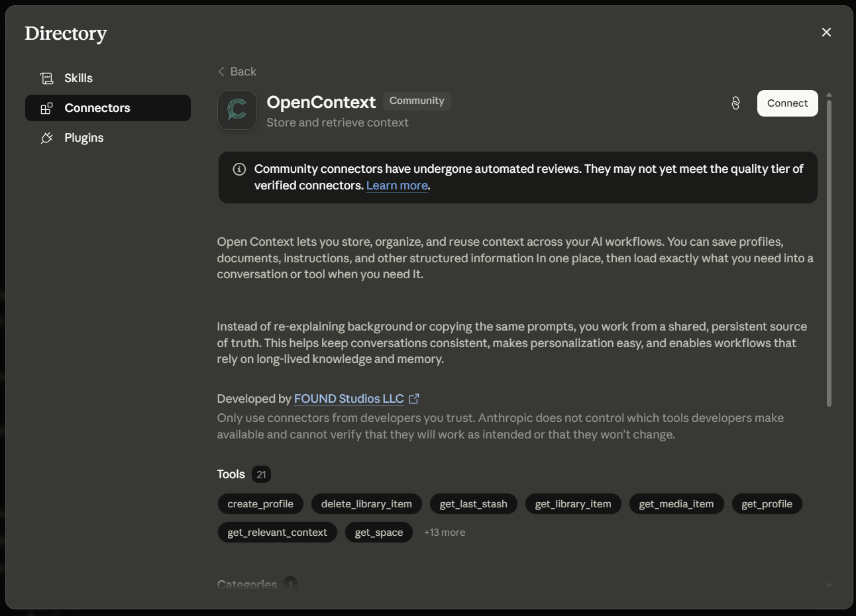Viewport: 856px width, 616px height.
Task: Click the OpenContext logo icon
Action: 237,110
